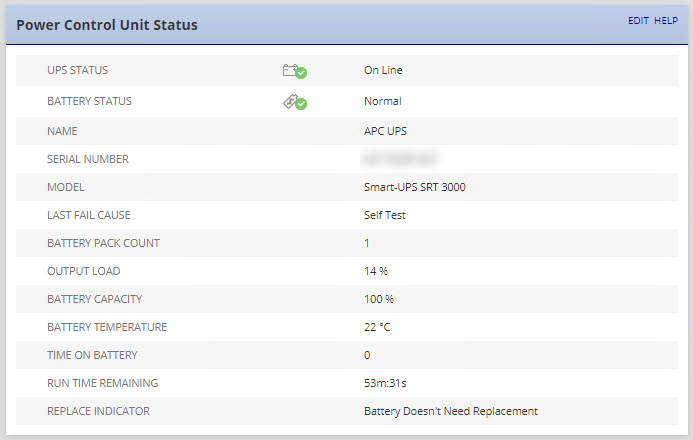The height and width of the screenshot is (440, 693).
Task: Select the UPS STATUS label
Action: pyautogui.click(x=77, y=70)
